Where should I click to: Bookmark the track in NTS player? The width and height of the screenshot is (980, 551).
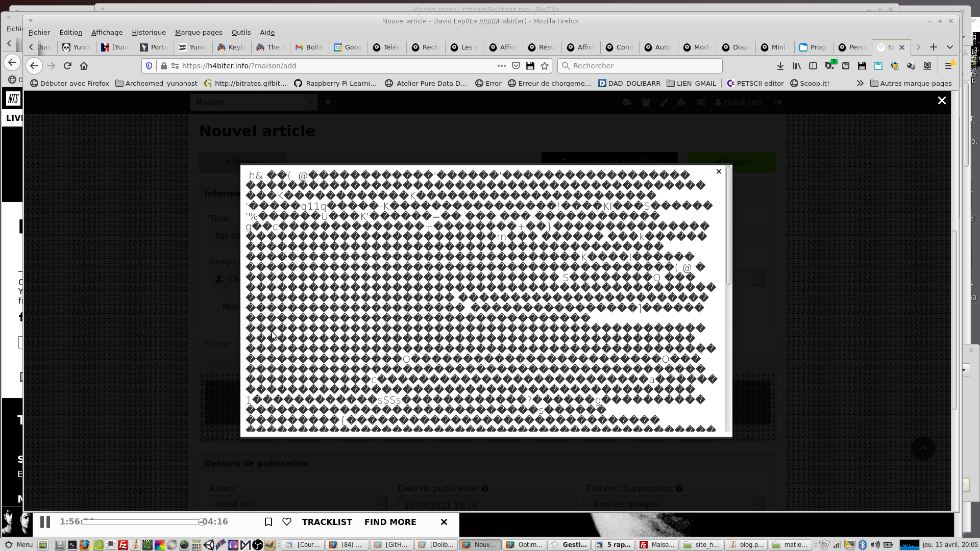click(x=268, y=522)
